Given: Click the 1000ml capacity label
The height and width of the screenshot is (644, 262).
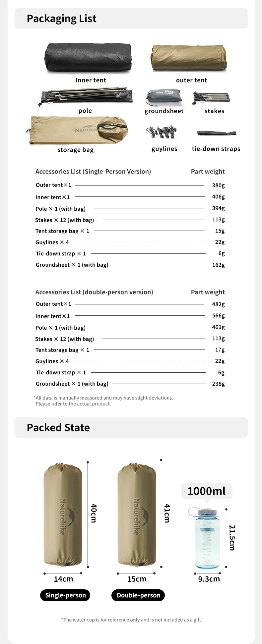Looking at the screenshot, I should 207,491.
